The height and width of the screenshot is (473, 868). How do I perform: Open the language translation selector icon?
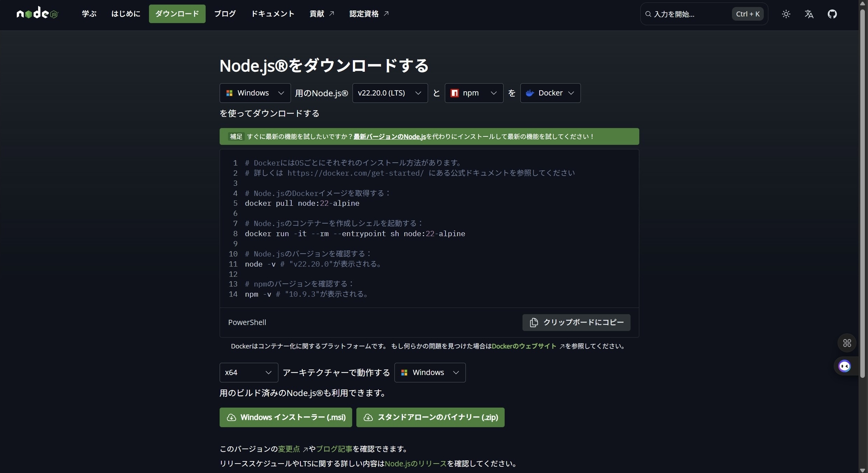[809, 14]
